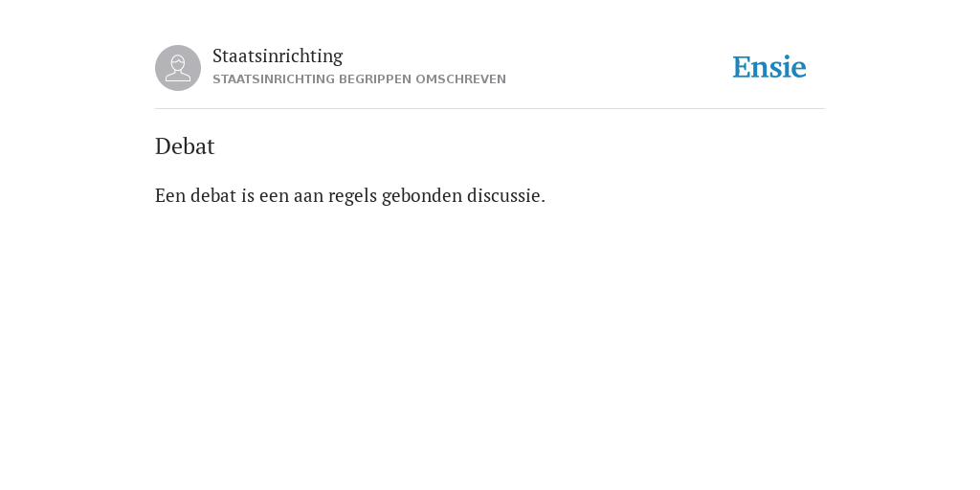Open the 'Staatsinrichting begrippen omschreven' subtitle
Screen dimensions: 980x490
click(x=360, y=79)
